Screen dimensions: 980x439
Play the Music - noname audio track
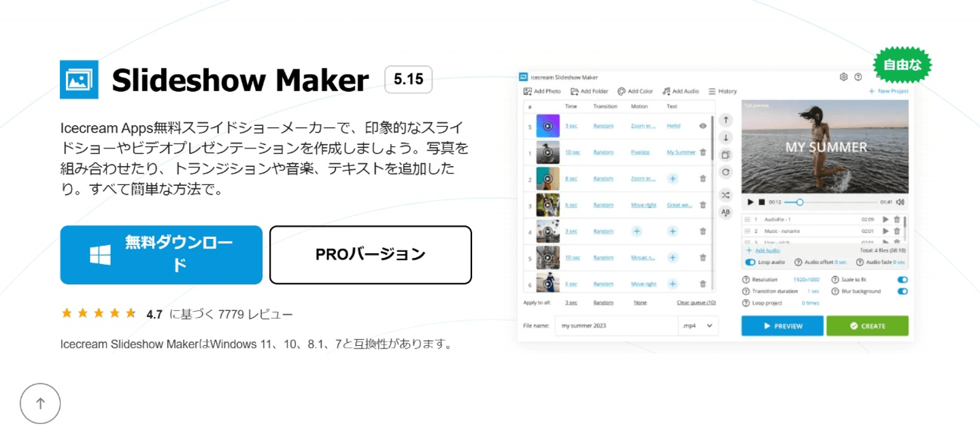885,231
